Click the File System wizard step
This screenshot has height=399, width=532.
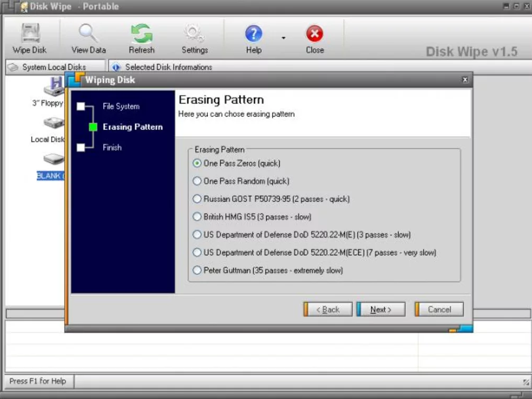tap(121, 106)
